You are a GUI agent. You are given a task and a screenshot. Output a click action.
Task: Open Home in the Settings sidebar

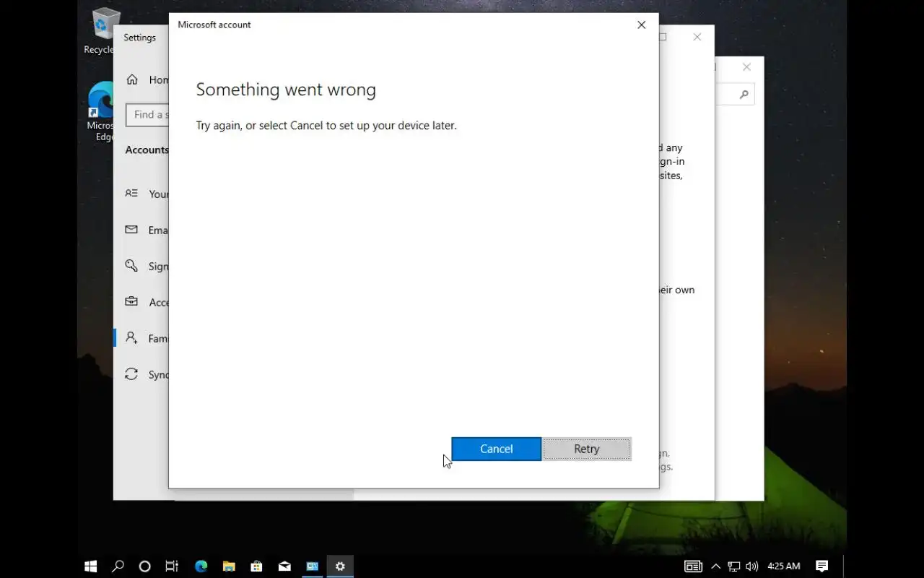[x=148, y=79]
